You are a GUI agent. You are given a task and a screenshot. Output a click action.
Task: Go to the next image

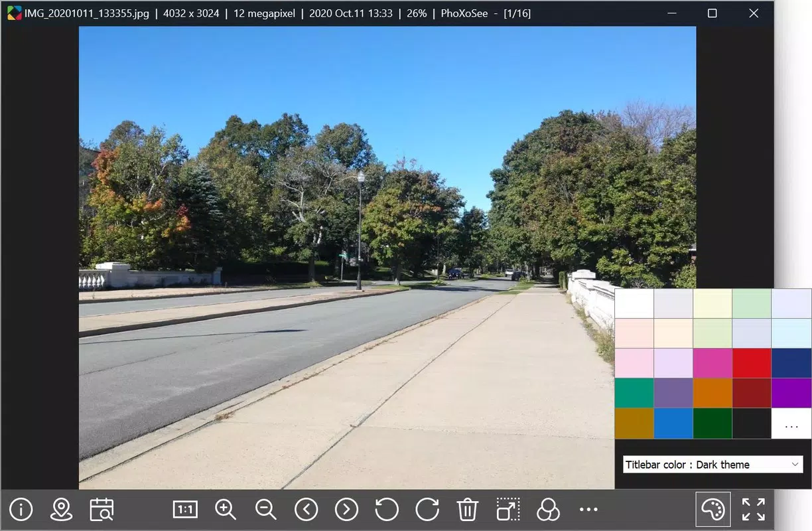(346, 510)
